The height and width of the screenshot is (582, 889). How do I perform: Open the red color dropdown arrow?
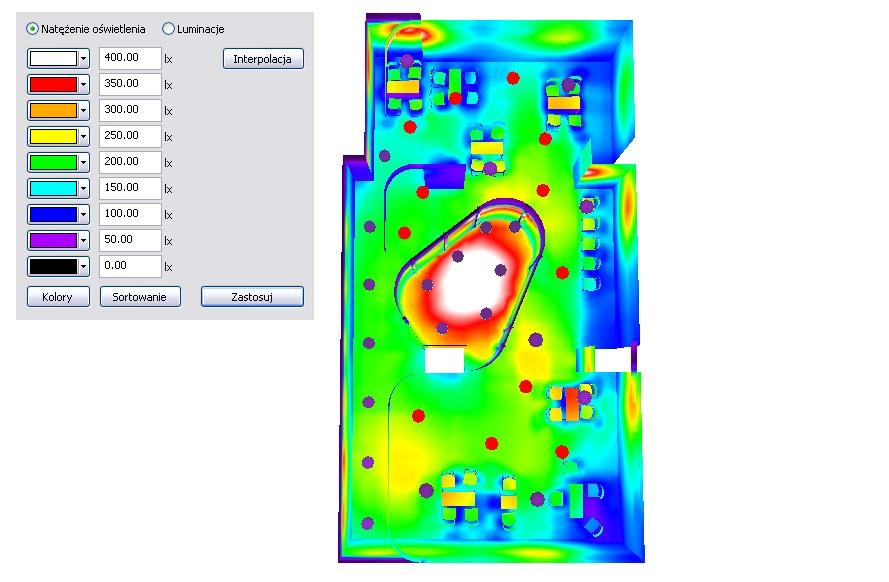(x=84, y=84)
